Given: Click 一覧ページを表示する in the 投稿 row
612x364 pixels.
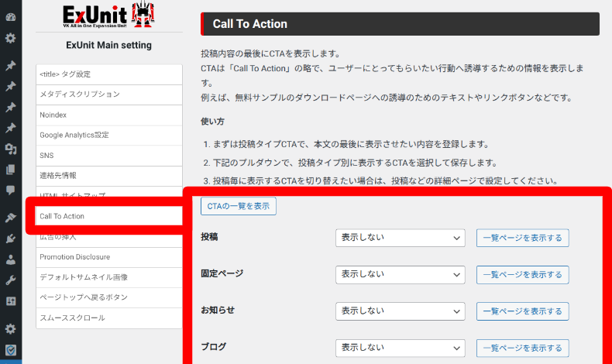Looking at the screenshot, I should (523, 238).
